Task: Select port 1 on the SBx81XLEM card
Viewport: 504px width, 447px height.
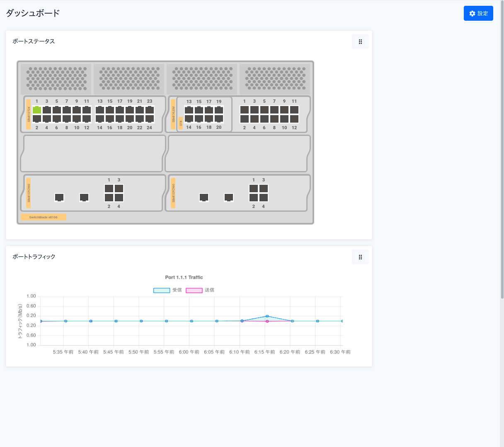Action: coord(245,110)
